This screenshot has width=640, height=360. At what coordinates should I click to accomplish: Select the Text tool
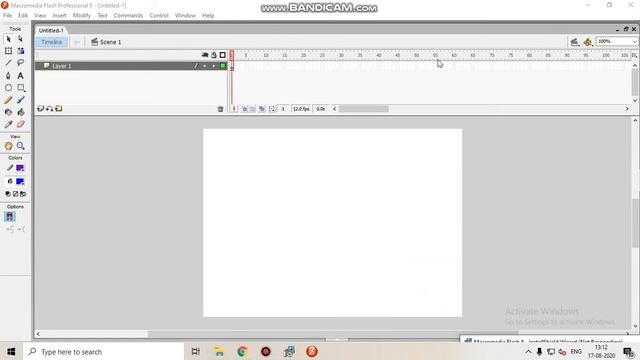coord(20,76)
